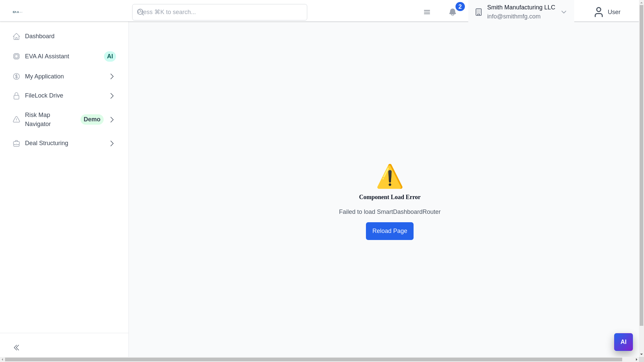This screenshot has width=644, height=362.
Task: Open EVA AI Assistant menu item
Action: click(x=64, y=56)
